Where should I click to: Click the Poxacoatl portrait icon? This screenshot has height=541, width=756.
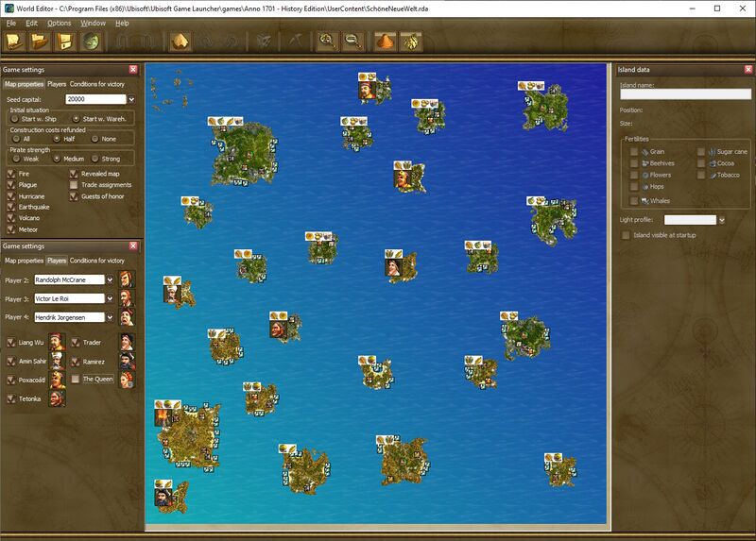pyautogui.click(x=57, y=380)
